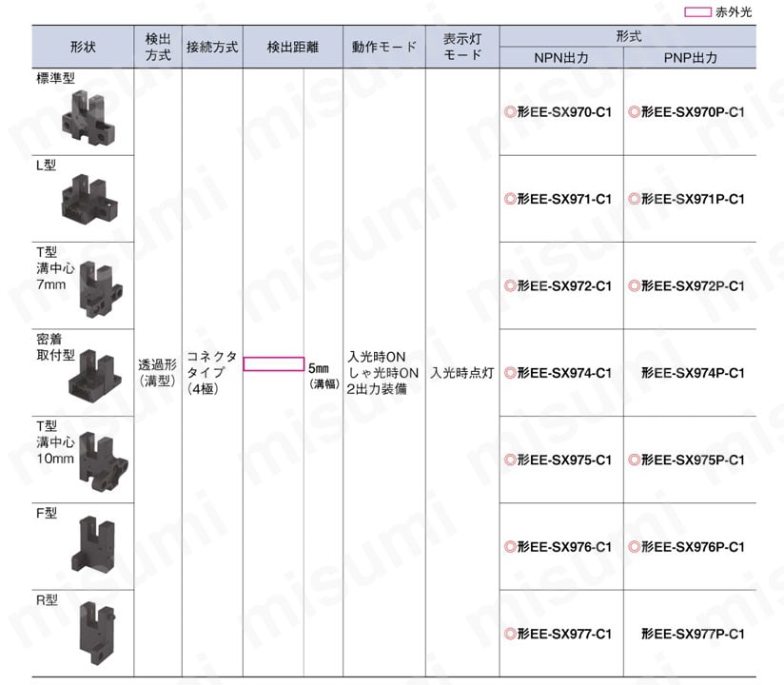Click the magenta detection distance bar
The width and height of the screenshot is (784, 685).
point(273,364)
